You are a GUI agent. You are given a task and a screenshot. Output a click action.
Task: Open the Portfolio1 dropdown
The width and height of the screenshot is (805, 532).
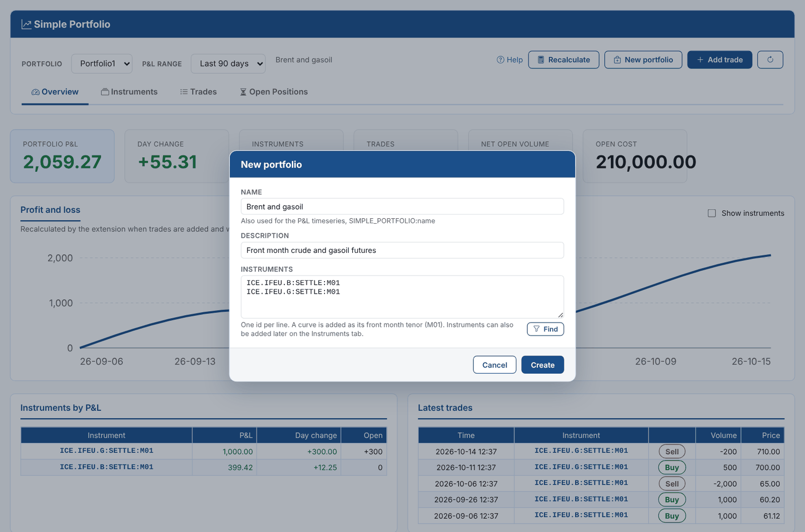[102, 64]
